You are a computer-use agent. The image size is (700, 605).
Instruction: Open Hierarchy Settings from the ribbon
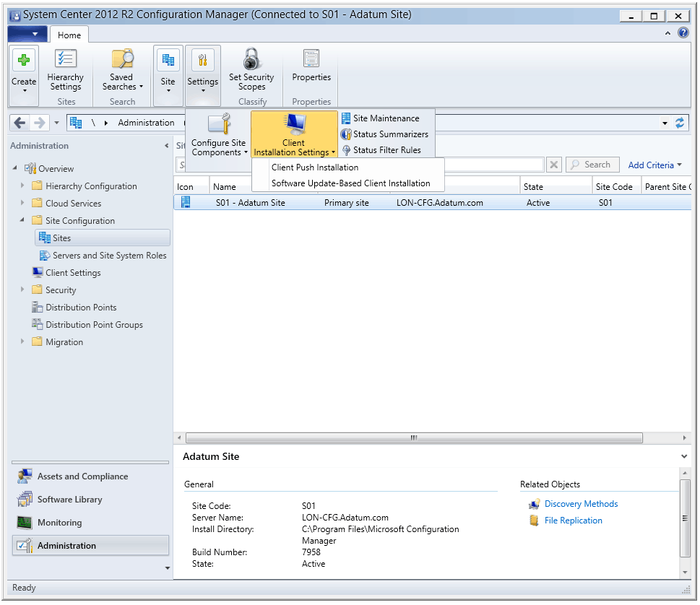point(66,69)
